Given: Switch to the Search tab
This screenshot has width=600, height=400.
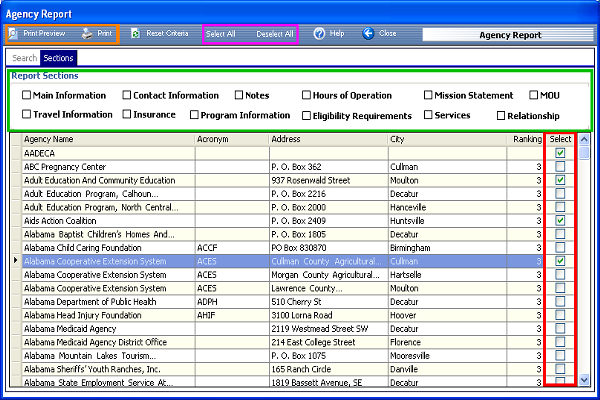Looking at the screenshot, I should pyautogui.click(x=24, y=58).
